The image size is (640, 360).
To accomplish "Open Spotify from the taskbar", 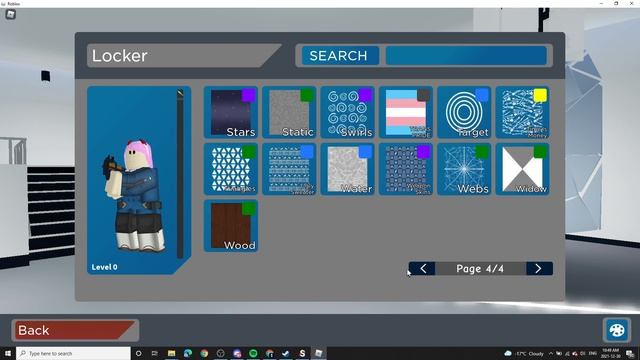I will click(253, 353).
